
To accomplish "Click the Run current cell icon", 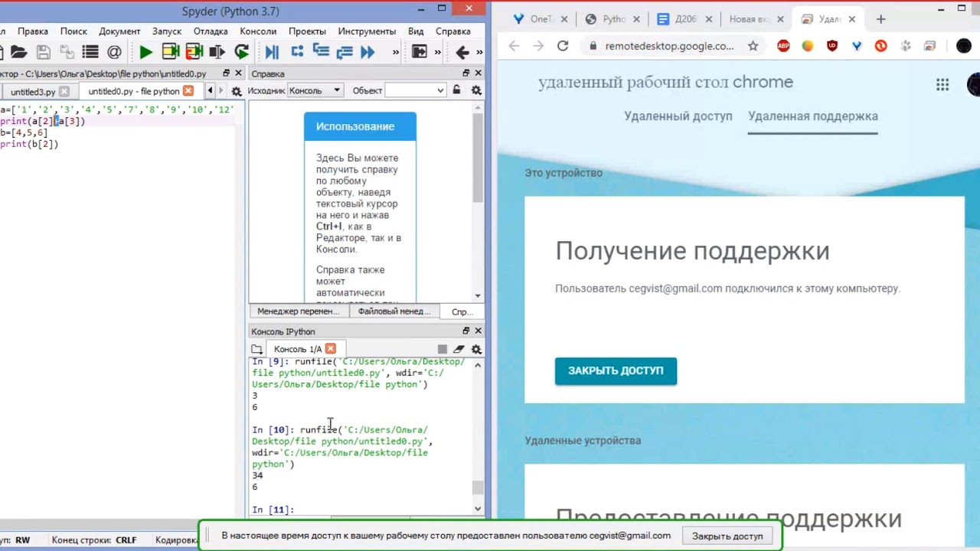I will coord(170,52).
